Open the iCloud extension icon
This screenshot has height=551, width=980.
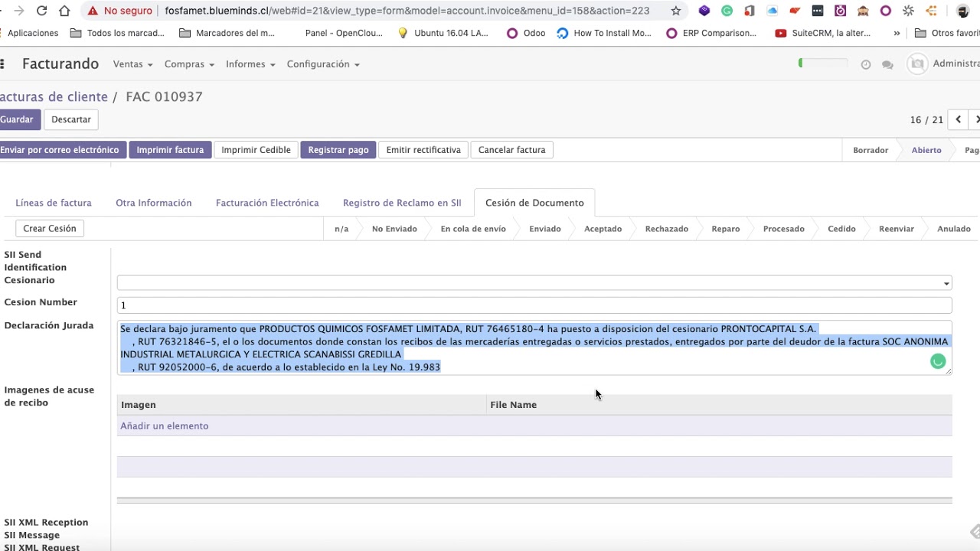click(773, 11)
